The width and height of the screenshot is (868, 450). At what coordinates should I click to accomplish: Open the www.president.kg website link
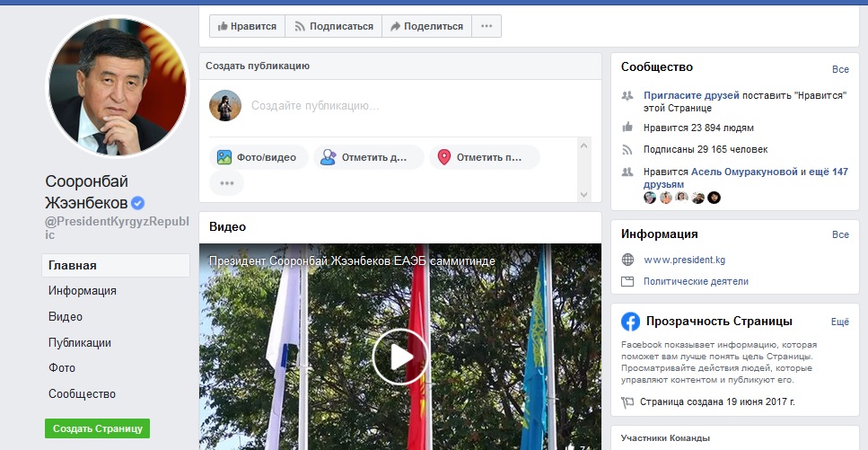pyautogui.click(x=684, y=260)
